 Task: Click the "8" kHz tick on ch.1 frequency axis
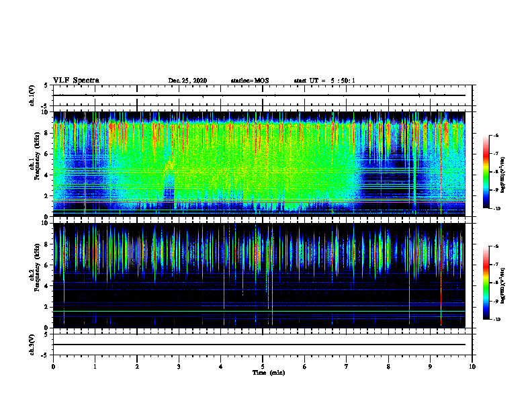[x=47, y=133]
